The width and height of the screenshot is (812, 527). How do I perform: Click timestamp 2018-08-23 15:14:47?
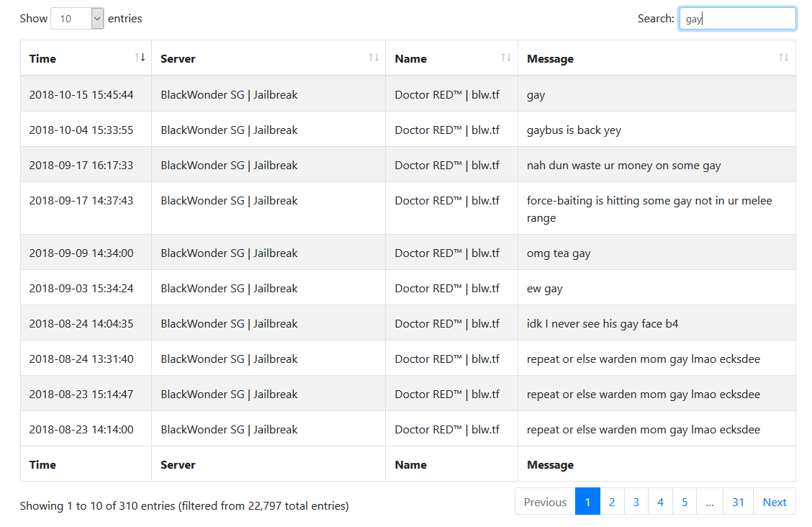click(81, 394)
